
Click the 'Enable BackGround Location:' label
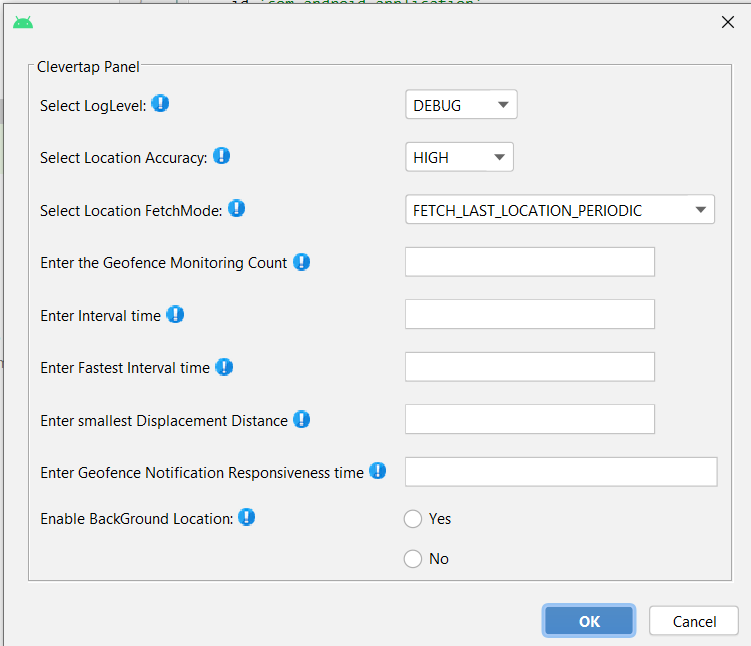tap(137, 519)
